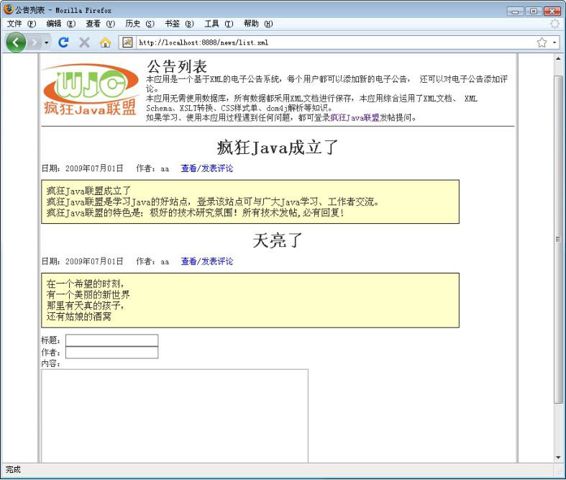The height and width of the screenshot is (480, 566).
Task: Open the 工具 (Tools) menu
Action: (219, 24)
